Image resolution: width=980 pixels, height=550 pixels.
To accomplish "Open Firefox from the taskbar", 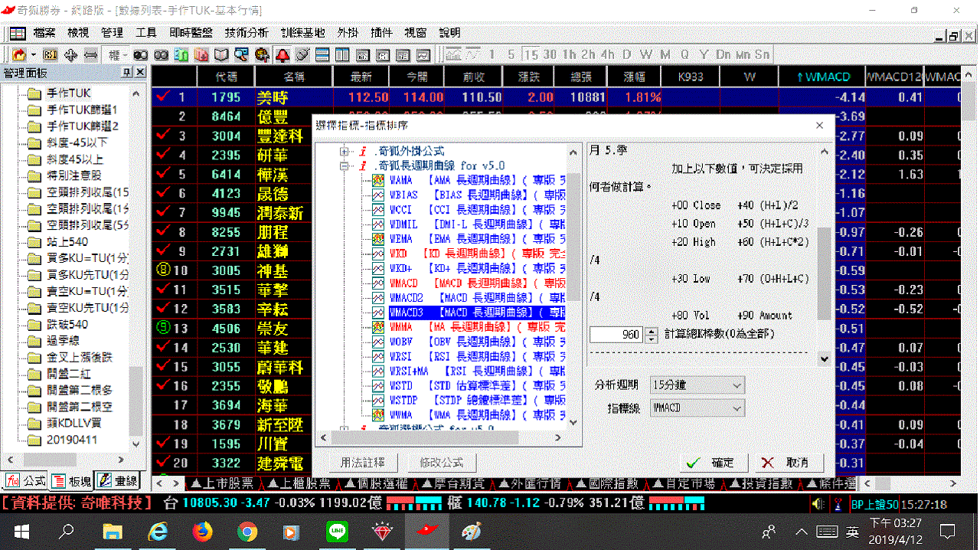I will [203, 532].
